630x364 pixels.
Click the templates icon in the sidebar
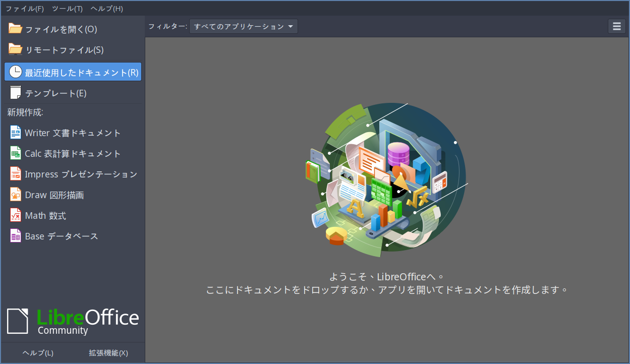point(14,93)
